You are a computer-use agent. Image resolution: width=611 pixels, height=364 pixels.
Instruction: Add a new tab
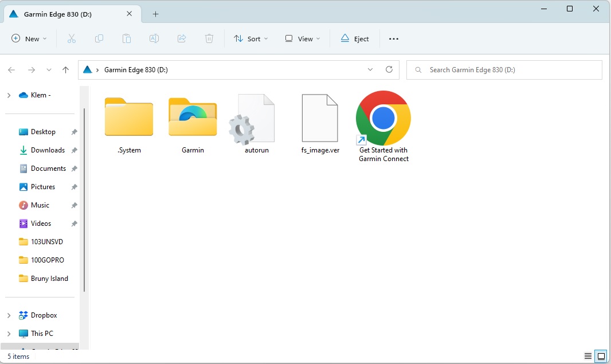pos(155,14)
